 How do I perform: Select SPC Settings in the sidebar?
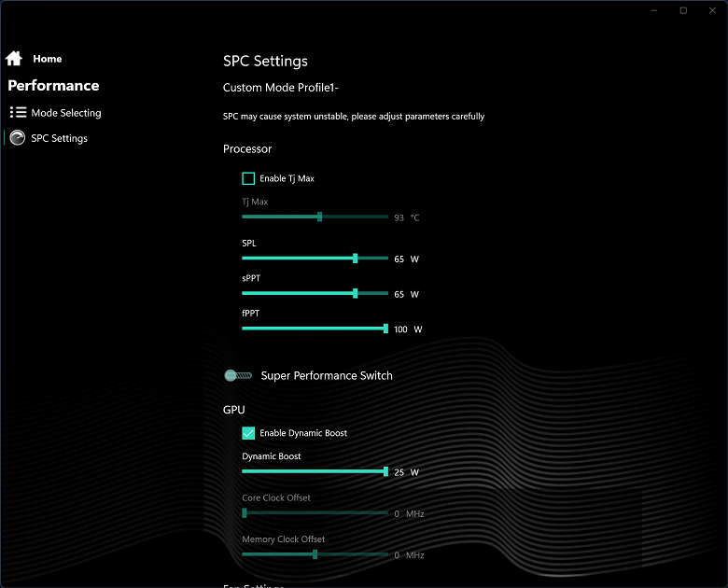(x=59, y=138)
